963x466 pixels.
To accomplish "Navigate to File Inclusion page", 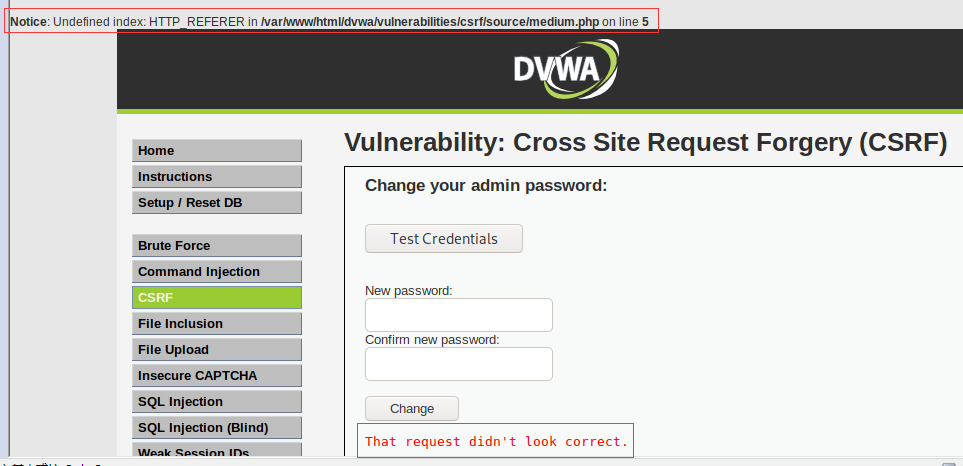I will [x=217, y=324].
